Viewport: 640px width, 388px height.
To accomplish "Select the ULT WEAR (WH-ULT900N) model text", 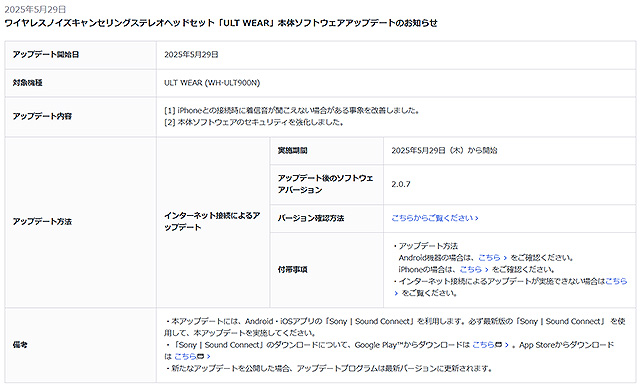I will [212, 83].
